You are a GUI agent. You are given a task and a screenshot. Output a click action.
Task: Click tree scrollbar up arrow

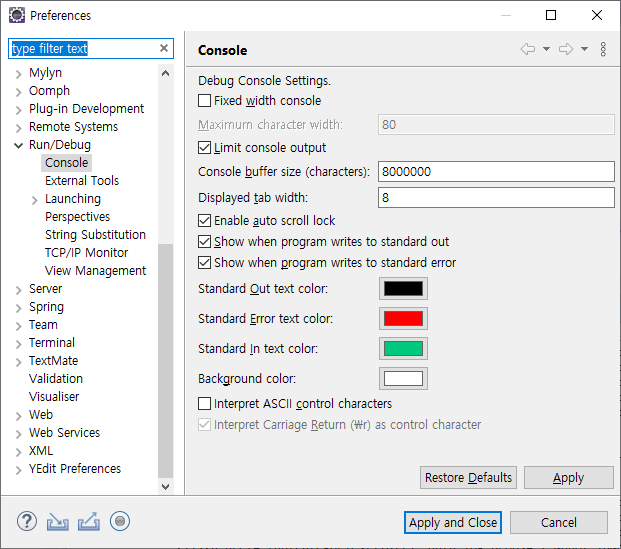point(166,73)
